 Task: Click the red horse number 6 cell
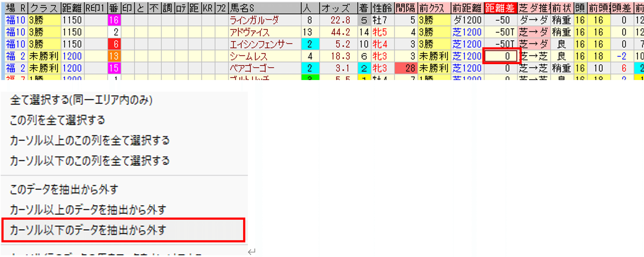114,44
